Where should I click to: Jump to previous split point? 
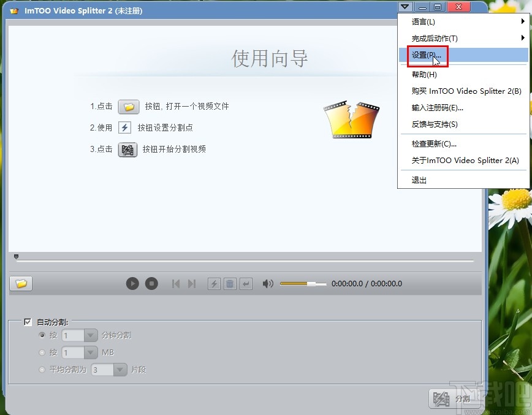pyautogui.click(x=176, y=283)
